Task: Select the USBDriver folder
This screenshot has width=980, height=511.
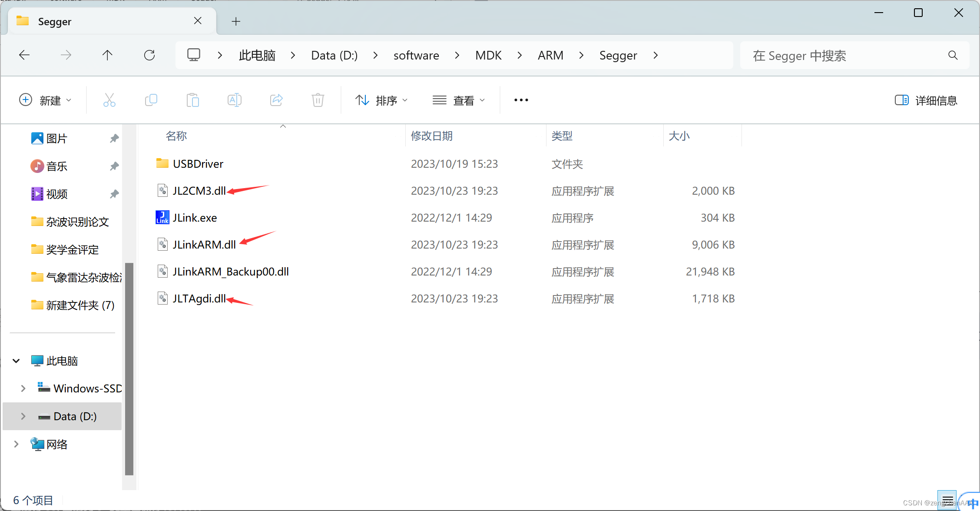Action: (x=198, y=164)
